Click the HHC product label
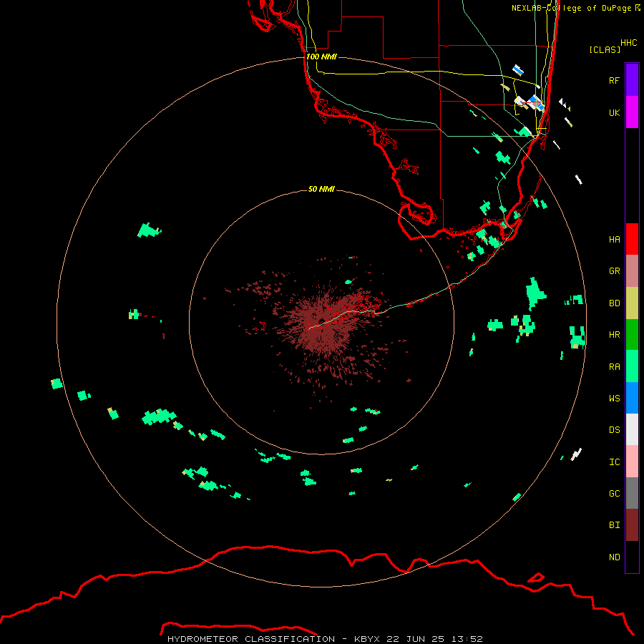The height and width of the screenshot is (644, 644). [x=628, y=43]
